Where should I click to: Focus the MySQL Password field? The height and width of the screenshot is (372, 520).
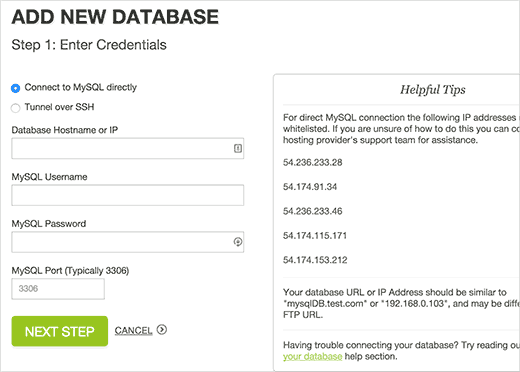point(128,242)
